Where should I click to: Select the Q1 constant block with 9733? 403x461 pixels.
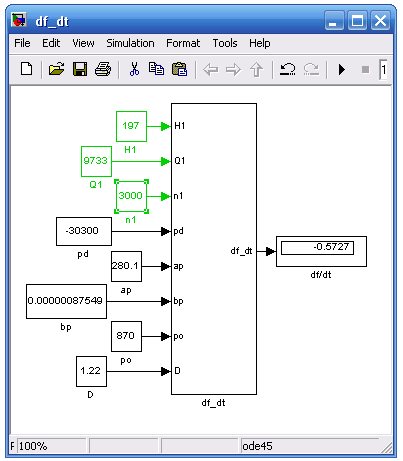pyautogui.click(x=96, y=161)
